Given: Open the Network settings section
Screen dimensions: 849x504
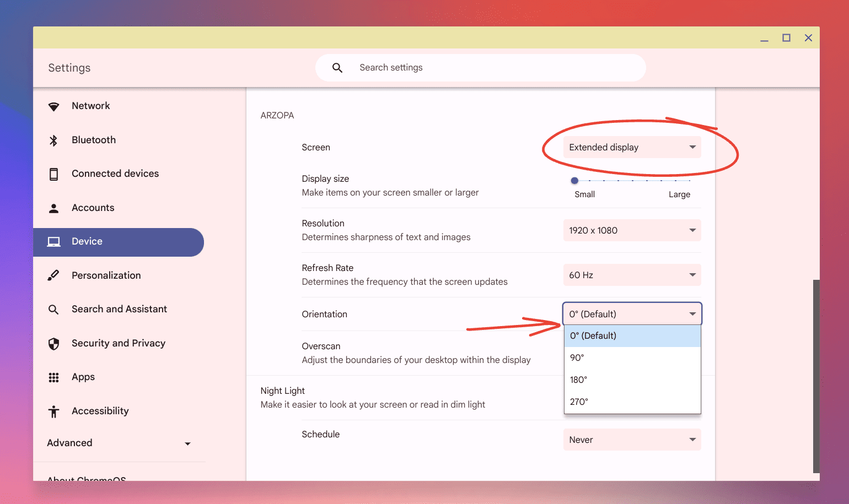Looking at the screenshot, I should pos(119,106).
